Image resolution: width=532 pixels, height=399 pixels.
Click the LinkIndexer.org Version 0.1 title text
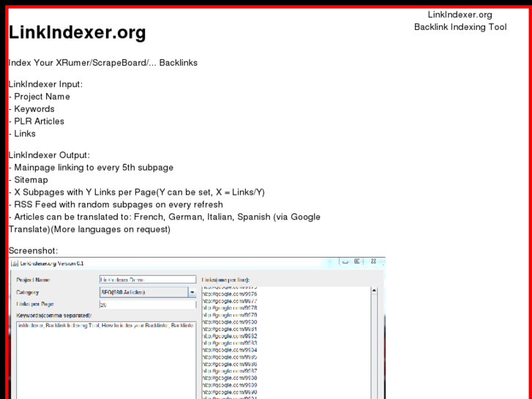pyautogui.click(x=51, y=264)
